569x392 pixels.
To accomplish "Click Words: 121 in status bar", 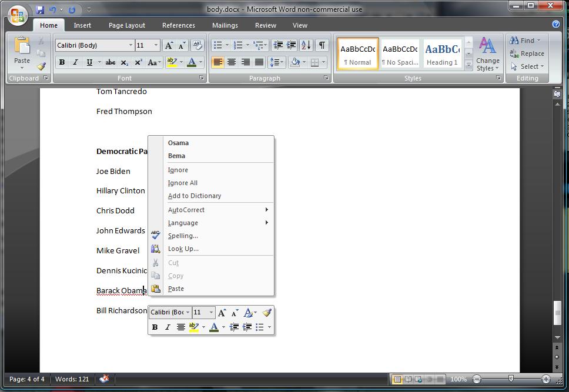I will pos(72,379).
